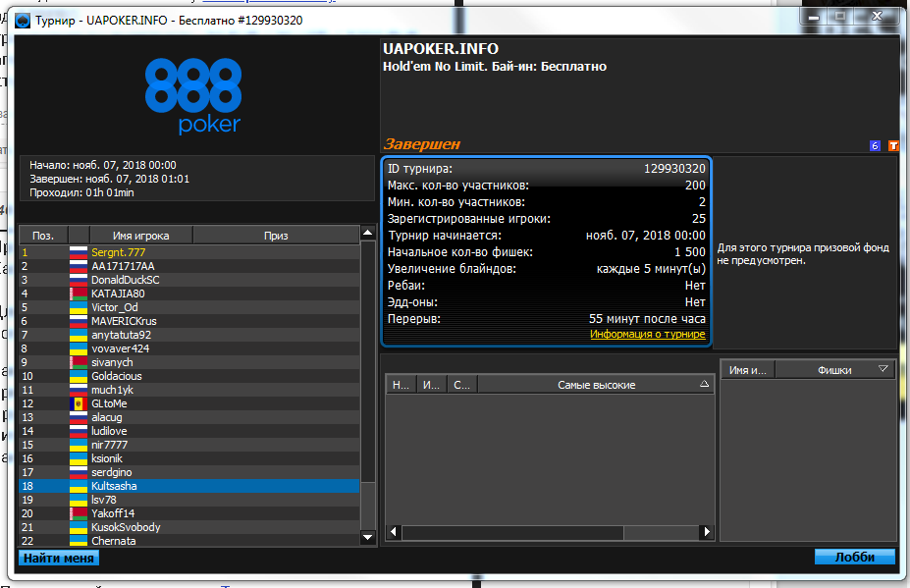The width and height of the screenshot is (910, 588).
Task: Select player nir7777 row
Action: click(189, 445)
